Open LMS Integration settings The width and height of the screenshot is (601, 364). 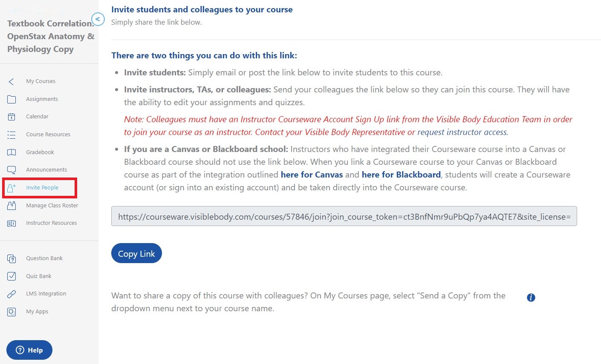46,293
